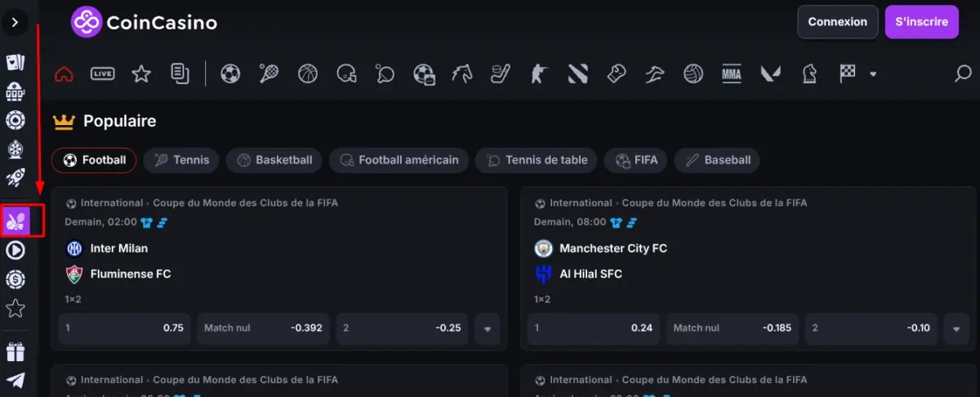Open the search magnifier icon
This screenshot has width=980, height=397.
pyautogui.click(x=963, y=74)
